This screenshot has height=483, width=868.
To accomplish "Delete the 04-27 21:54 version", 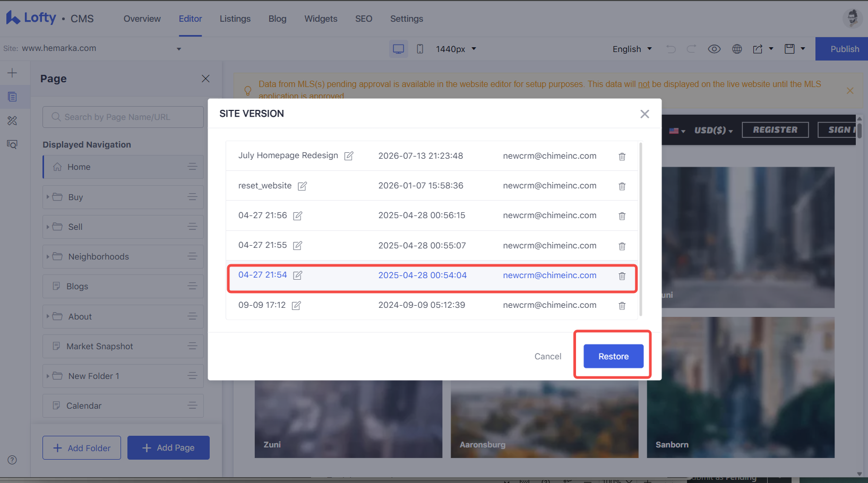I will (x=622, y=276).
